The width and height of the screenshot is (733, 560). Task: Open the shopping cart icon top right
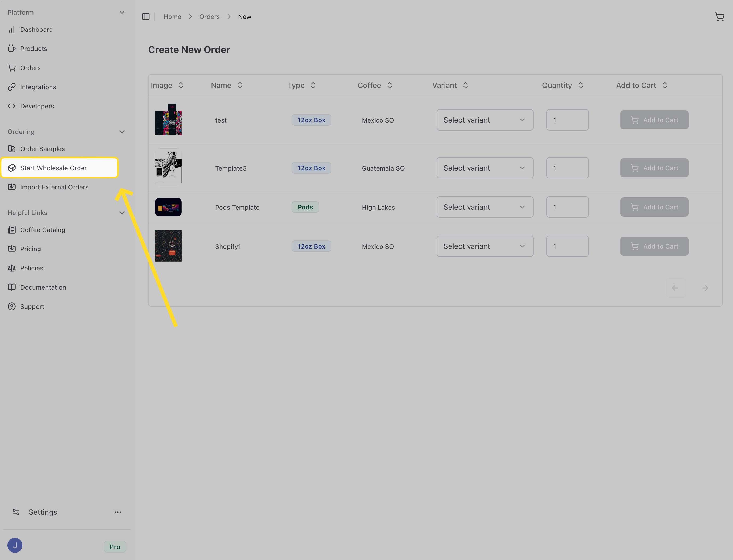[x=719, y=17]
